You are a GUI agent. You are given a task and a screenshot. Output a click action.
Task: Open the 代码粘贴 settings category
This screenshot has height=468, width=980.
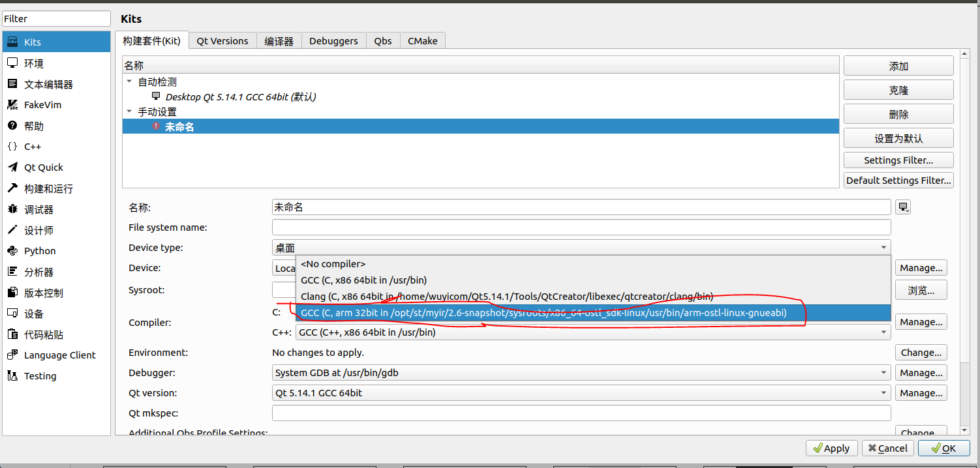point(56,334)
